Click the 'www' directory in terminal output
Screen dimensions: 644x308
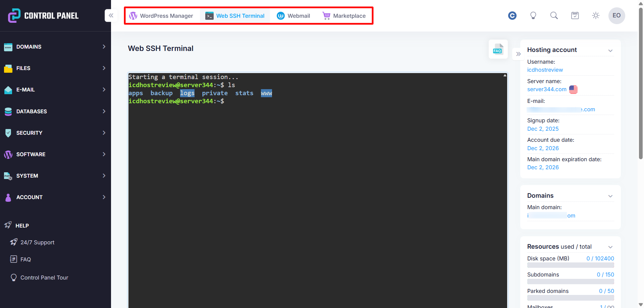[266, 93]
